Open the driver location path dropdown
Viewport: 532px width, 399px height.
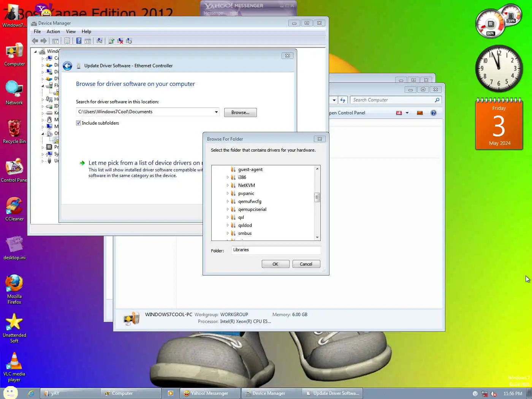(216, 112)
